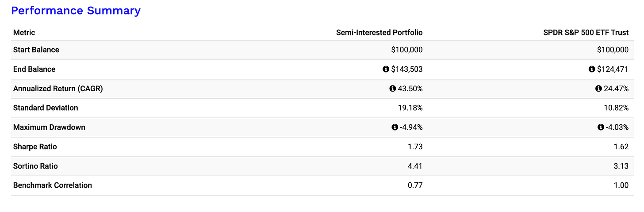Select the Maximum Drawdown row label

click(49, 127)
